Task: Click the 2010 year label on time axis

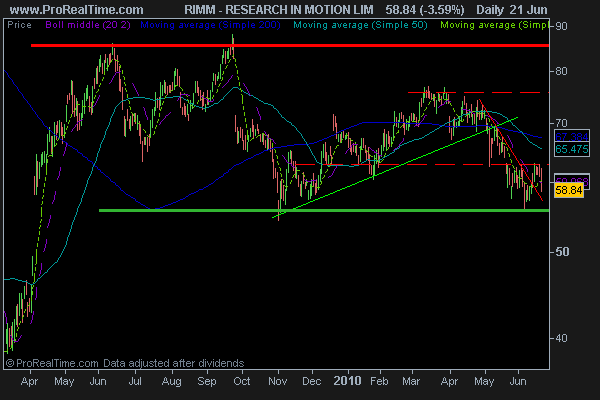Action: 347,381
